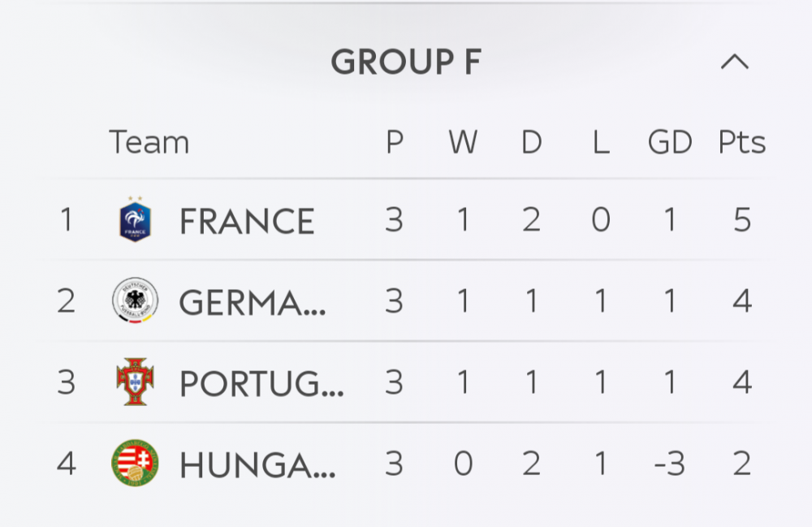Click the Germany team crest icon

(135, 301)
